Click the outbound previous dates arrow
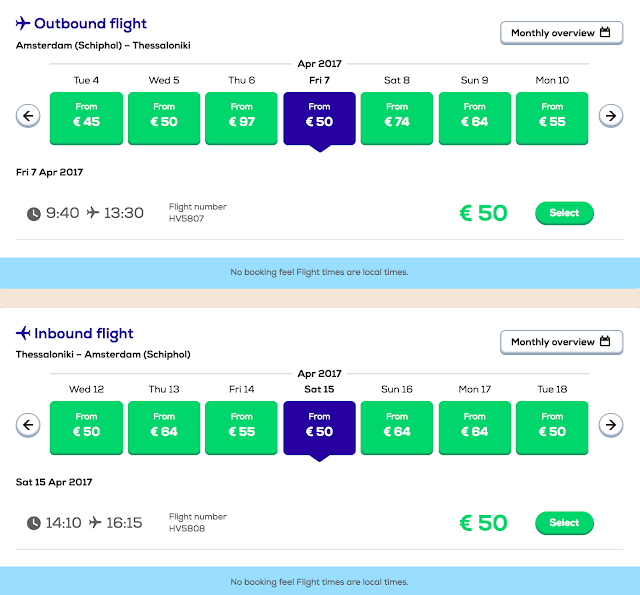This screenshot has width=640, height=595. click(28, 116)
